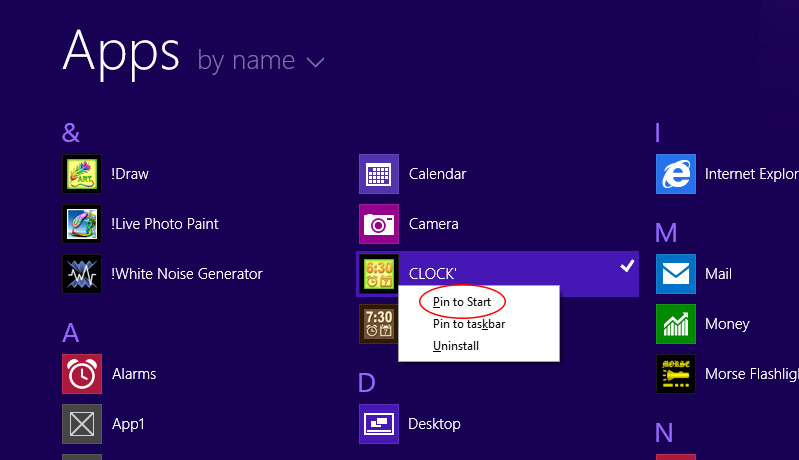Expand the 'by name' sort dropdown arrow

(315, 62)
